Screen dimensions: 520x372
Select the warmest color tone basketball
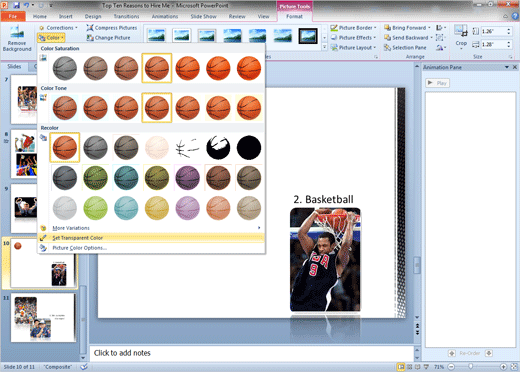click(249, 108)
